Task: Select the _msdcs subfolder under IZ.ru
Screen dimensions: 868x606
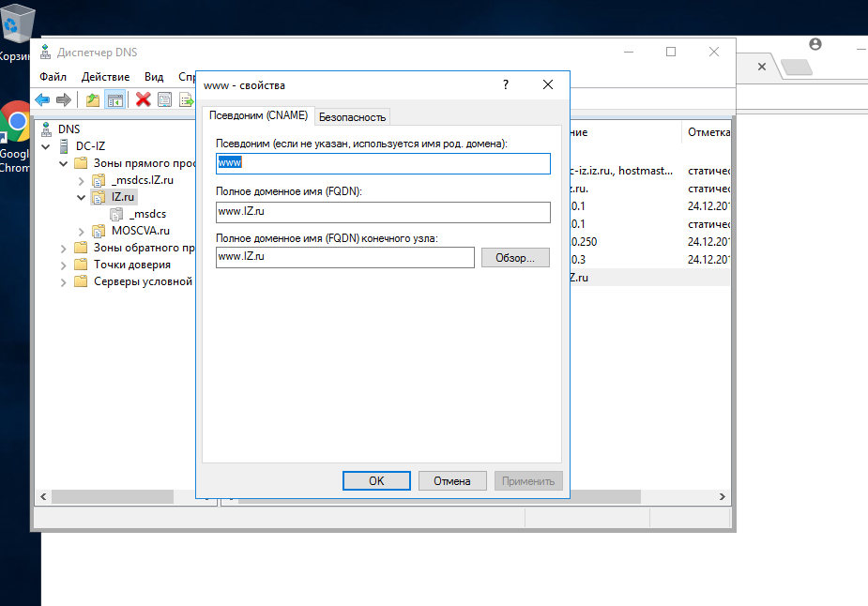Action: click(x=147, y=214)
